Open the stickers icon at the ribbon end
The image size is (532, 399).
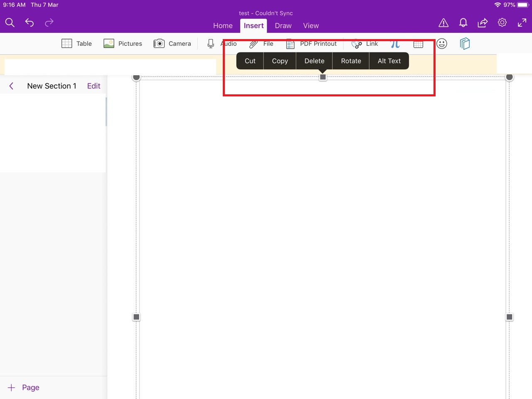(465, 44)
